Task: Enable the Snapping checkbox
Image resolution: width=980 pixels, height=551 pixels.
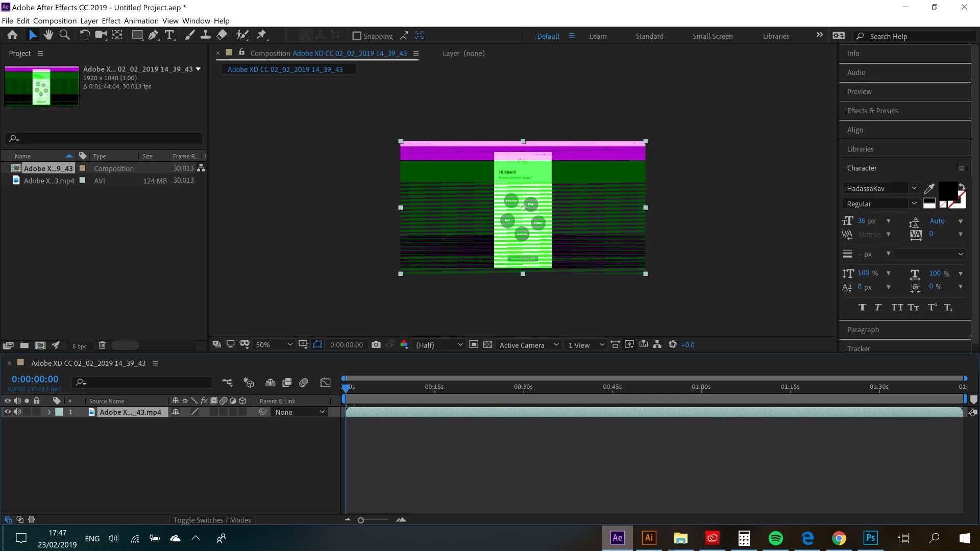Action: tap(357, 36)
